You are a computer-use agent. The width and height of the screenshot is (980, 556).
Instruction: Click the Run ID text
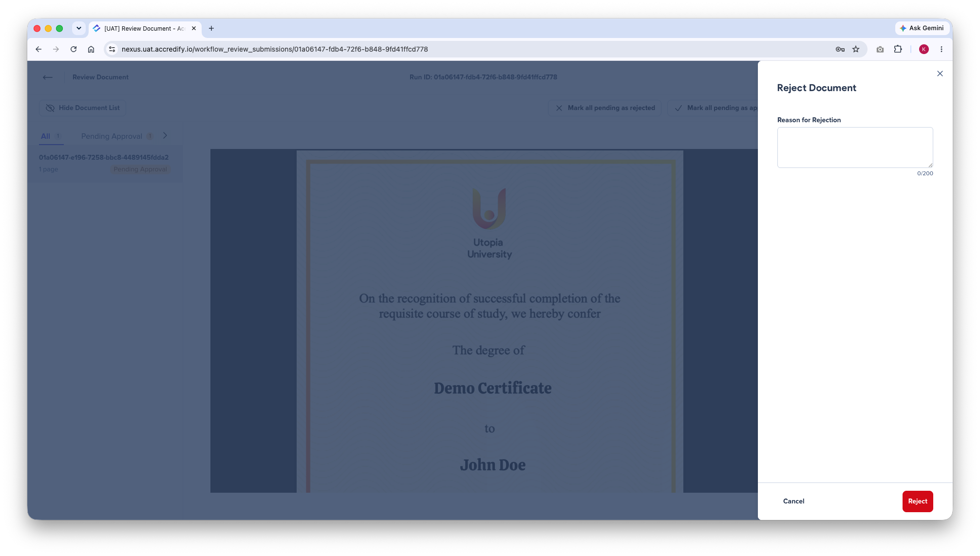[483, 77]
